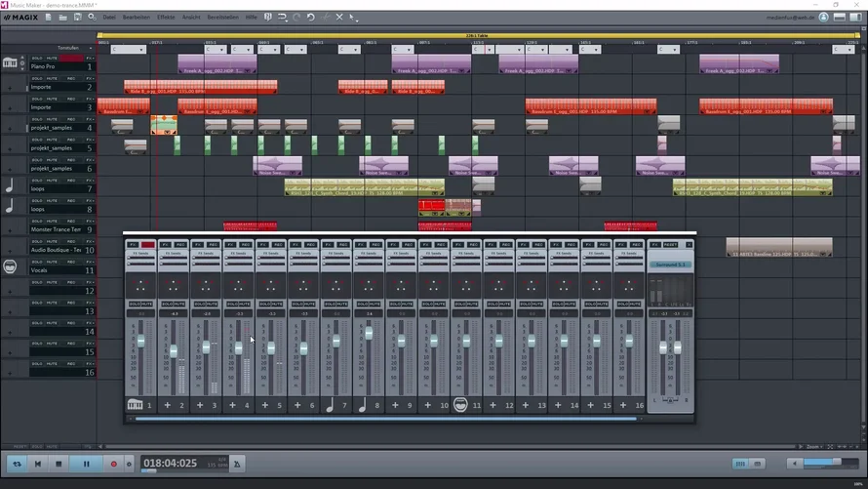Toggle loop mode in the transport bar
Screen dimensions: 868x489
coord(16,464)
